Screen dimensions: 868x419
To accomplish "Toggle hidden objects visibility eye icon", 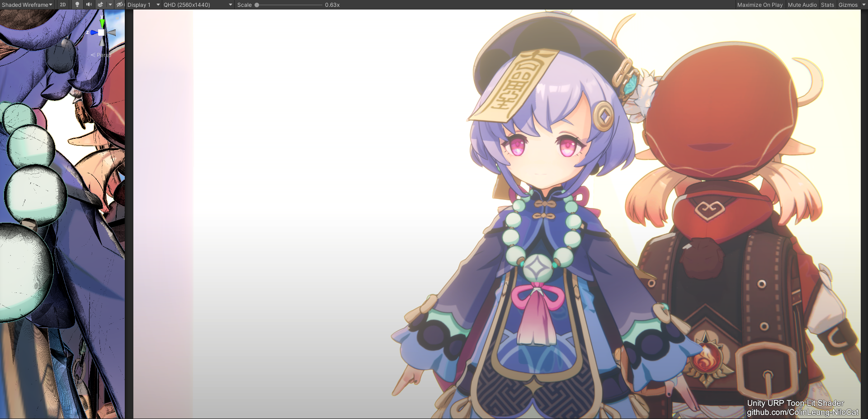I will coord(120,5).
